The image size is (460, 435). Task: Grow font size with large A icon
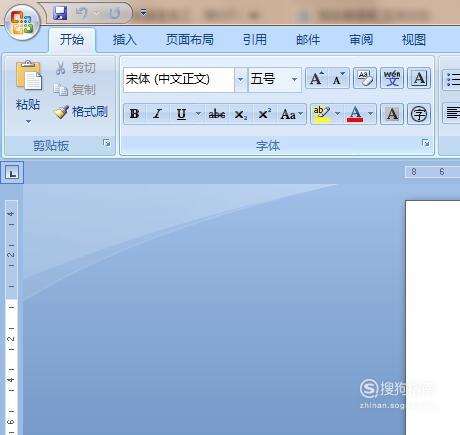pos(316,79)
